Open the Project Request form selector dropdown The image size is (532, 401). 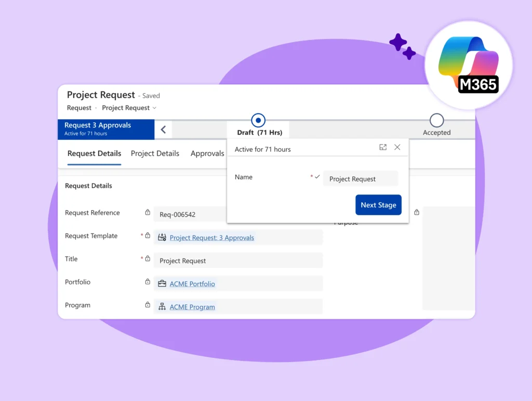click(x=129, y=108)
